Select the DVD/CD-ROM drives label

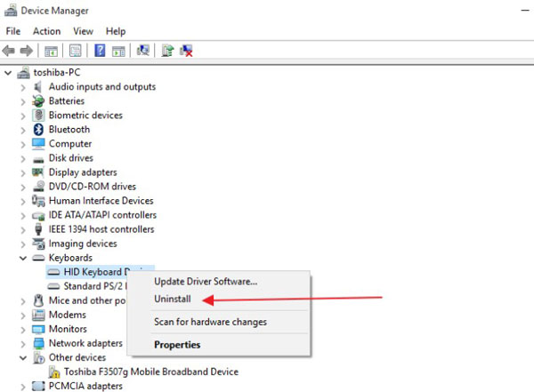(x=93, y=187)
